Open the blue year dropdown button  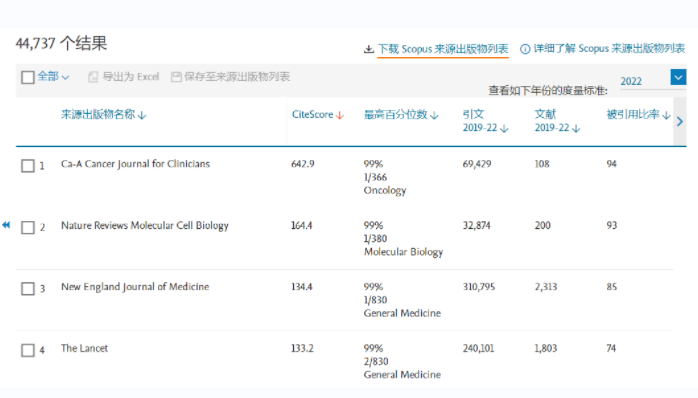click(678, 77)
